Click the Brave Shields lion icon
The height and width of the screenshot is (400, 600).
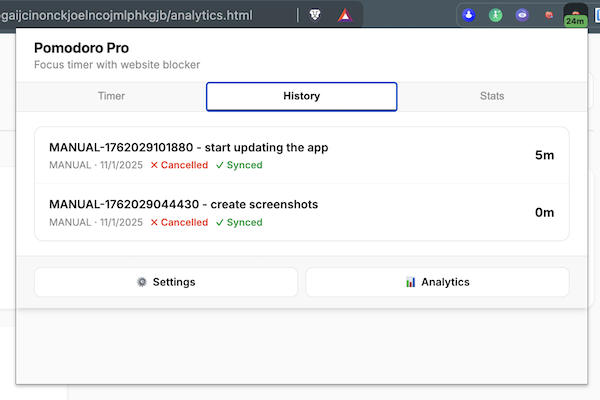(315, 15)
